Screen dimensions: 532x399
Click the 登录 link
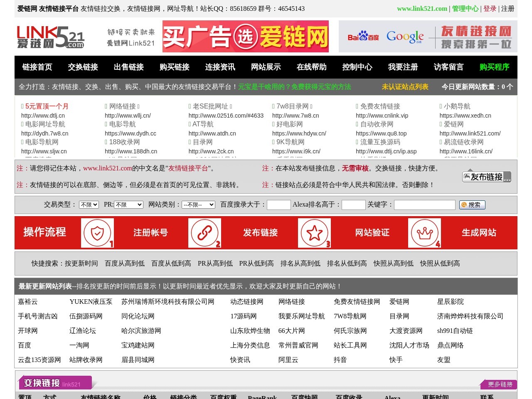click(490, 9)
